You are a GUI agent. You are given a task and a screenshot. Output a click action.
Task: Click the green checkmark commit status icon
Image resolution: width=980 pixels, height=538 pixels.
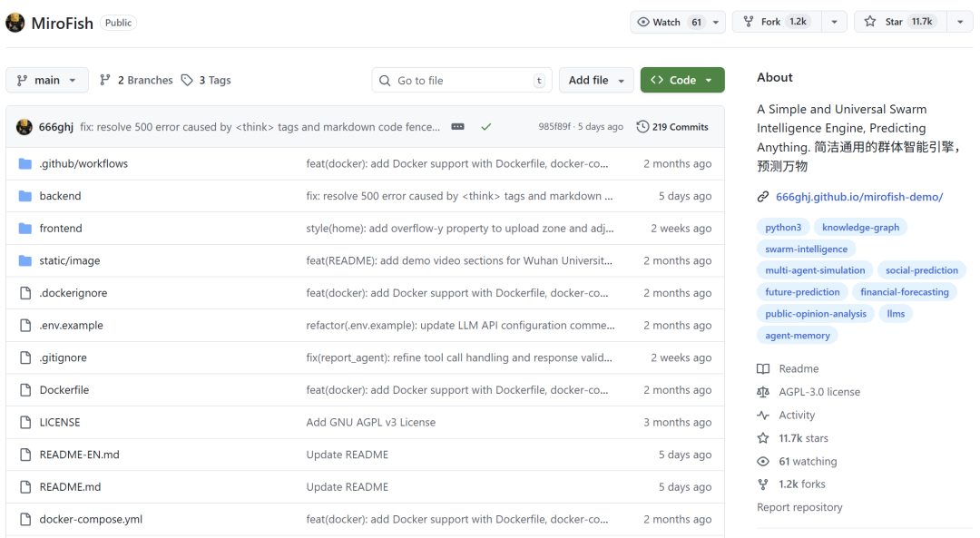[486, 127]
